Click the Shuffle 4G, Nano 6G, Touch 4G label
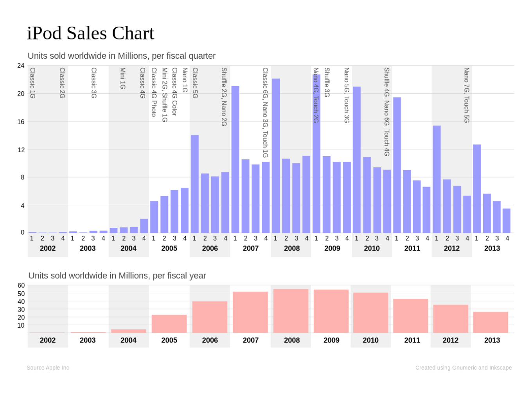 pyautogui.click(x=387, y=112)
